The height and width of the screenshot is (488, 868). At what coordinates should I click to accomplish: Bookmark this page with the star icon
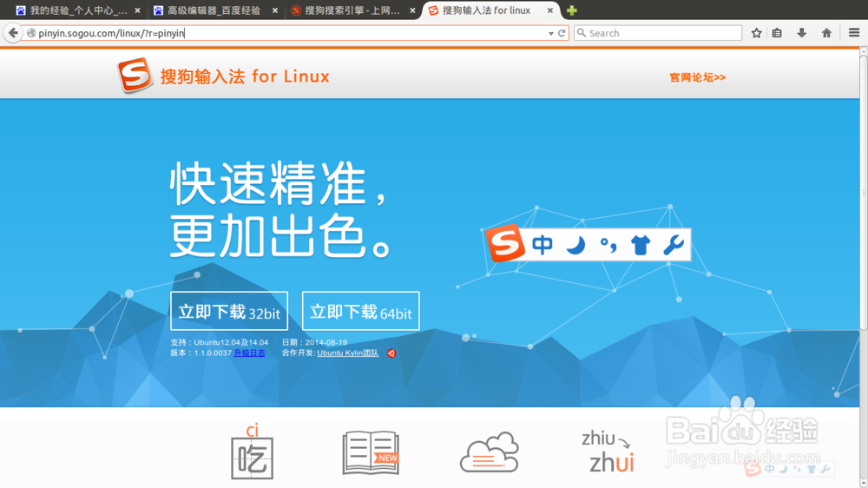[x=756, y=33]
